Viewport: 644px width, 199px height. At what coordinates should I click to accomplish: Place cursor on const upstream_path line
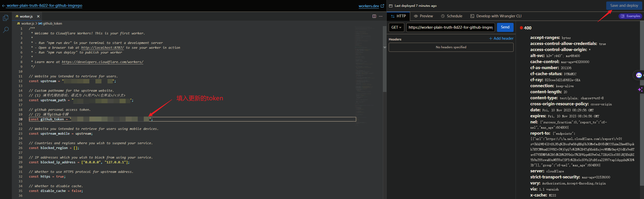click(81, 100)
